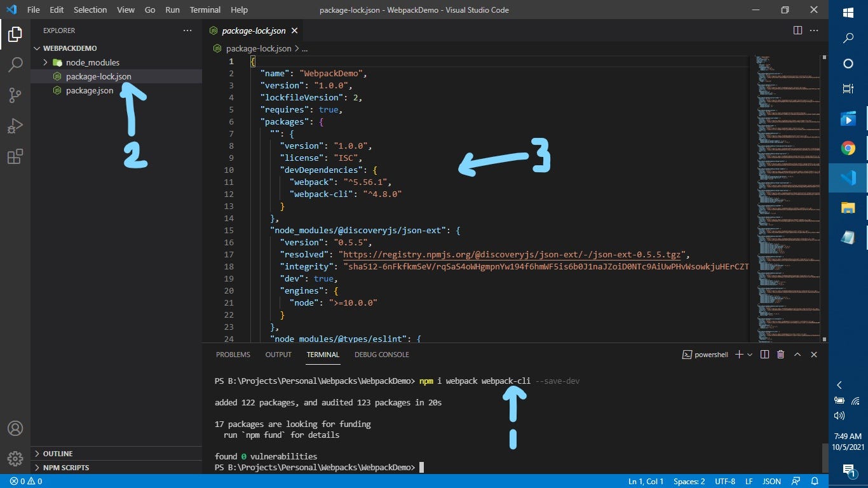The width and height of the screenshot is (868, 488).
Task: Open the Search view in activity bar
Action: pyautogui.click(x=15, y=64)
